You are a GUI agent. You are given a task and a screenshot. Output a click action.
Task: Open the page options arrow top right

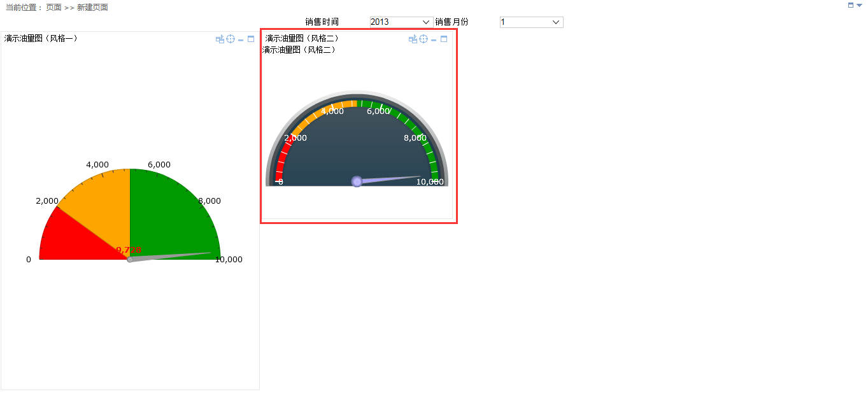(x=859, y=5)
